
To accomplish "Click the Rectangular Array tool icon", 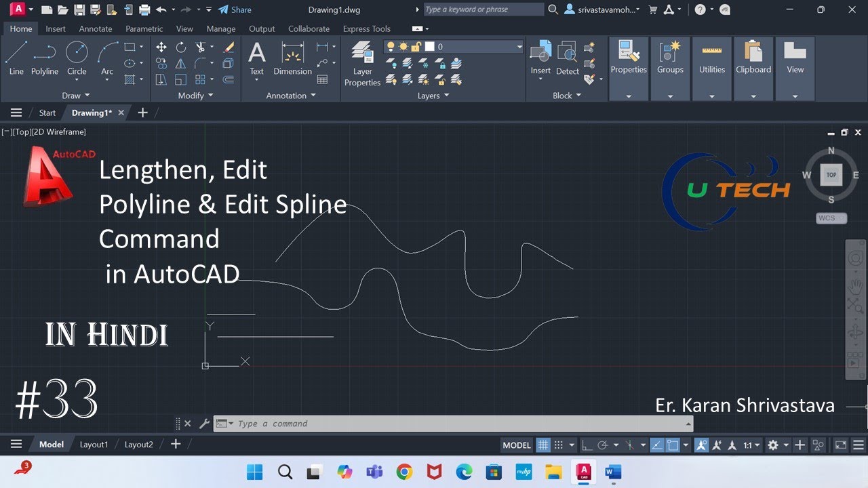I will pyautogui.click(x=201, y=79).
